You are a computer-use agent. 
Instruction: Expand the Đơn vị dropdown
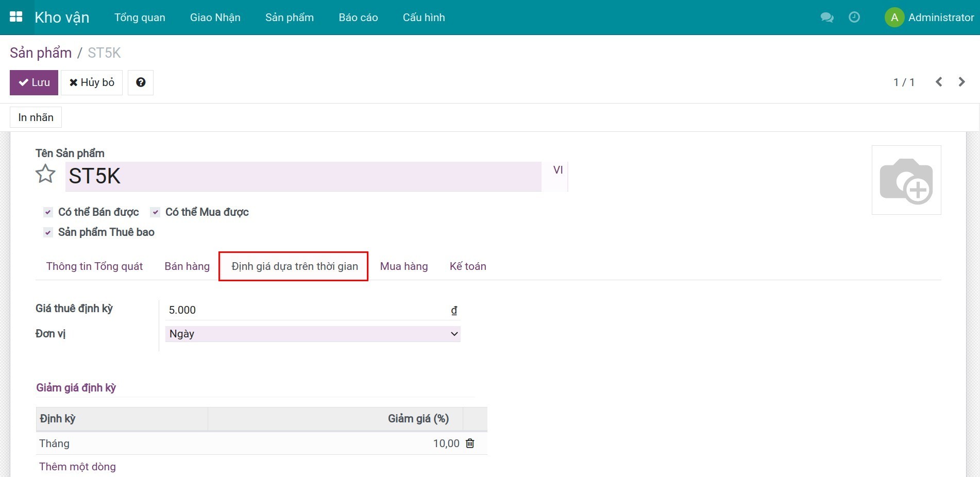click(312, 334)
